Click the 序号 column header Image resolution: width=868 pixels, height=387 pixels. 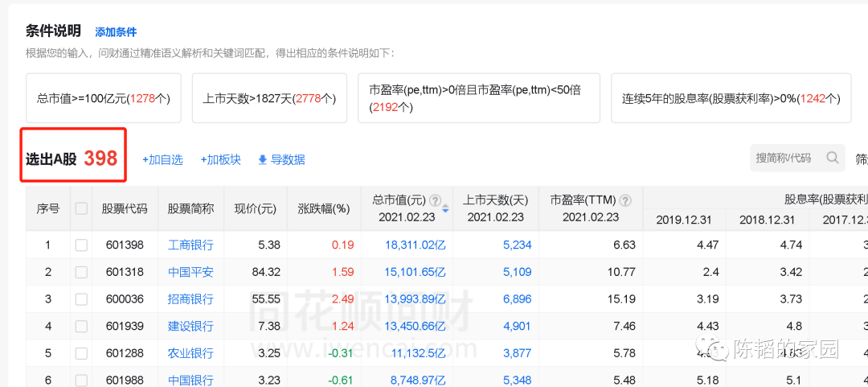(47, 208)
